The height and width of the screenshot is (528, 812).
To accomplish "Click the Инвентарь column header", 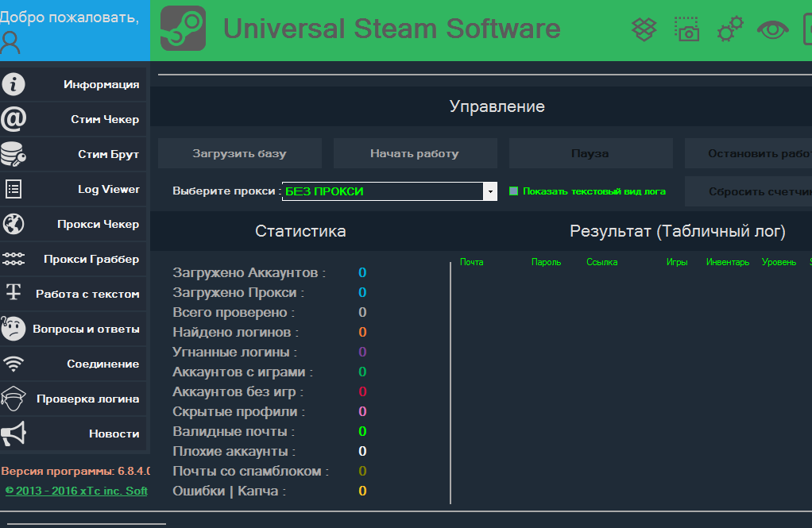I will click(728, 262).
